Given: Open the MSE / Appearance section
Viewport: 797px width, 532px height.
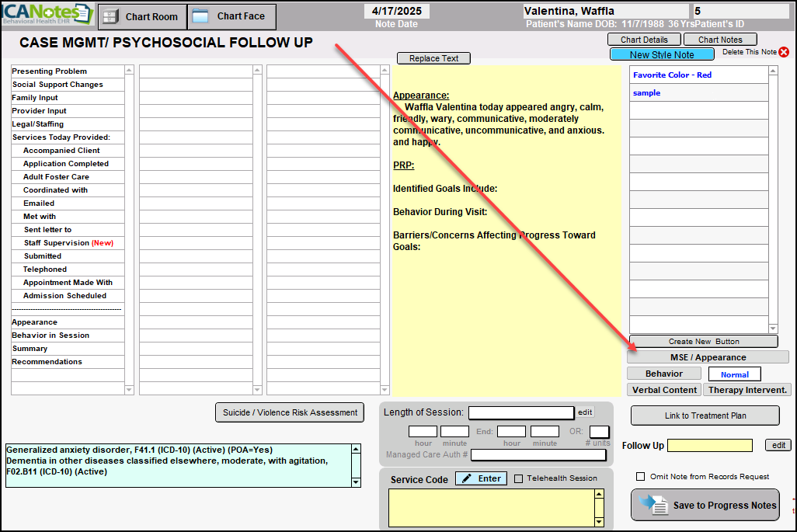Looking at the screenshot, I should [708, 357].
